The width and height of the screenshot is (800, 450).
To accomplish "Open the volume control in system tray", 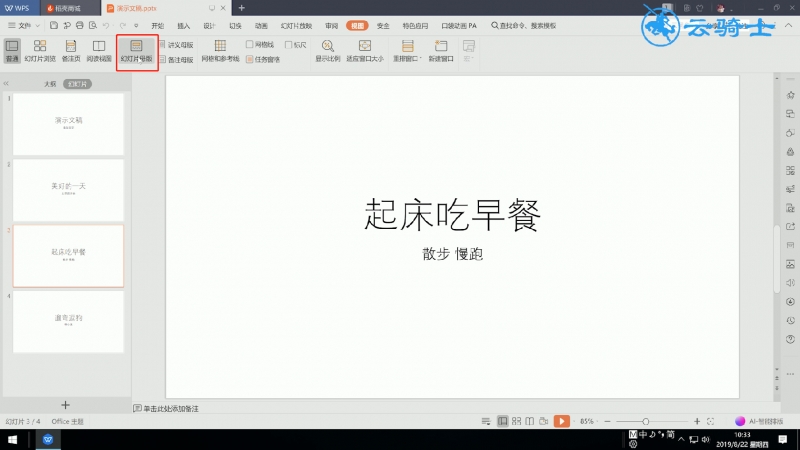I will click(x=706, y=439).
